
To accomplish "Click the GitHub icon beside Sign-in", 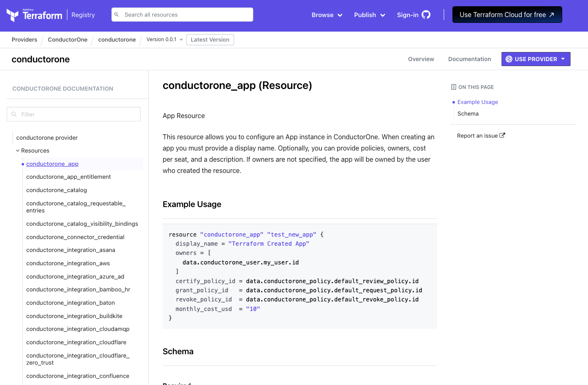I will (426, 15).
